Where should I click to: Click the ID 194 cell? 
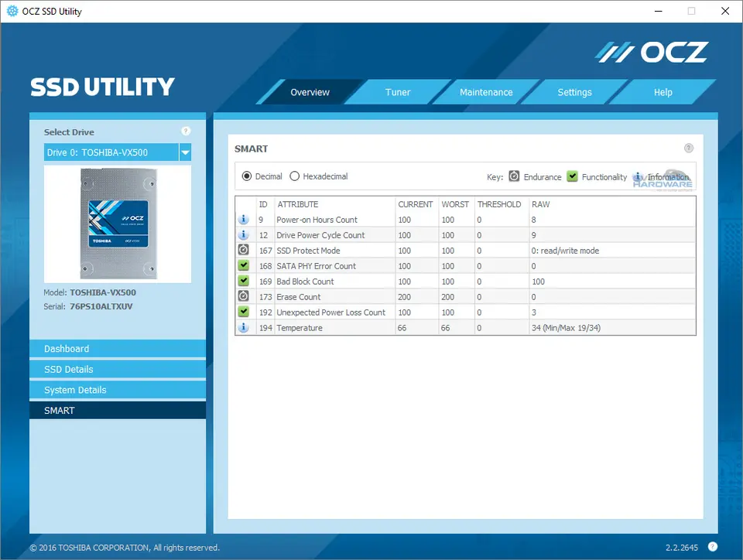(x=265, y=328)
